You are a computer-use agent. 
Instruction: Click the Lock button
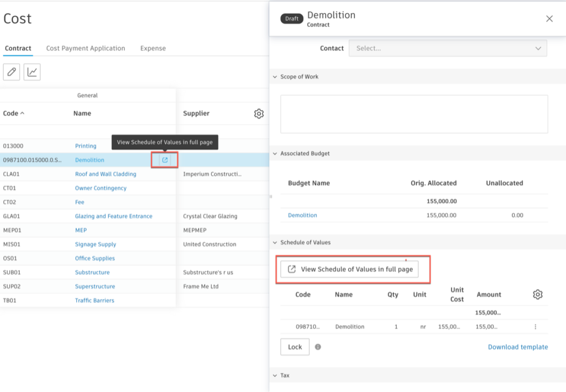pos(295,347)
